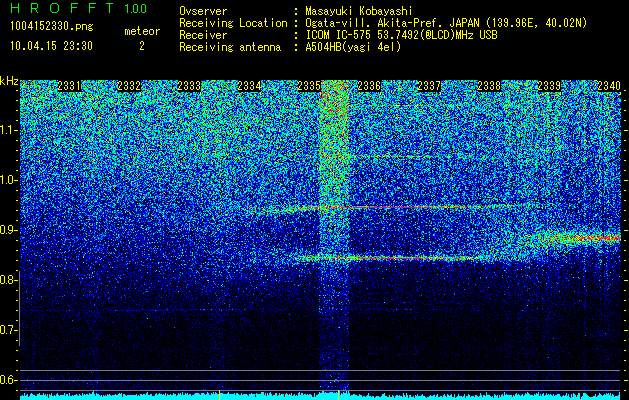629x400 pixels.
Task: Click the Receiving antenna field label
Action: (230, 47)
